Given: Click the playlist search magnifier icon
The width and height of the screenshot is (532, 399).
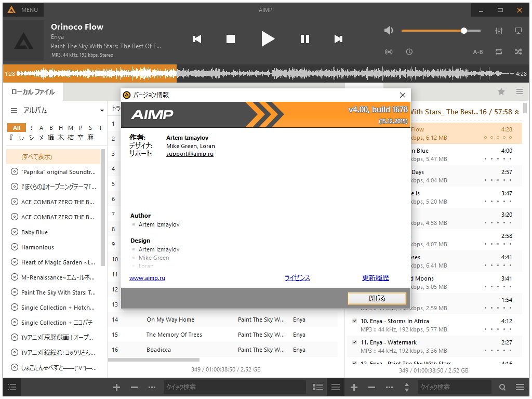Looking at the screenshot, I should (x=502, y=387).
